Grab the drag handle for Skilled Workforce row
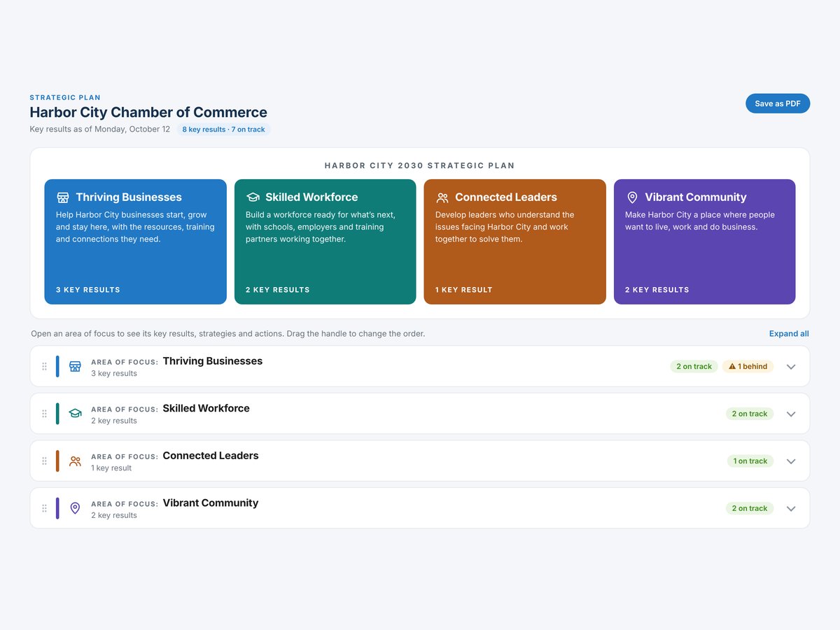 click(44, 414)
